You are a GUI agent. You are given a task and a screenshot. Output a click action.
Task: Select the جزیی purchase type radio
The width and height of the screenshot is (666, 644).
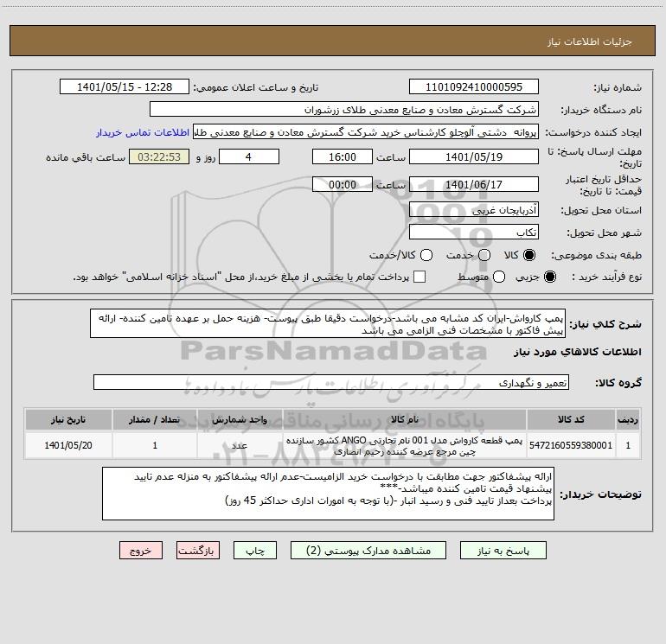(x=549, y=277)
